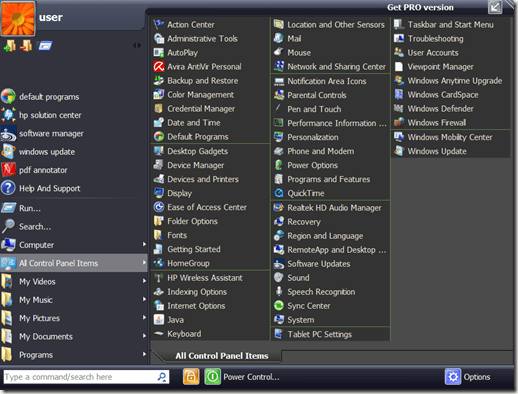
Task: Expand the All Control Panel Items arrow
Action: (144, 263)
